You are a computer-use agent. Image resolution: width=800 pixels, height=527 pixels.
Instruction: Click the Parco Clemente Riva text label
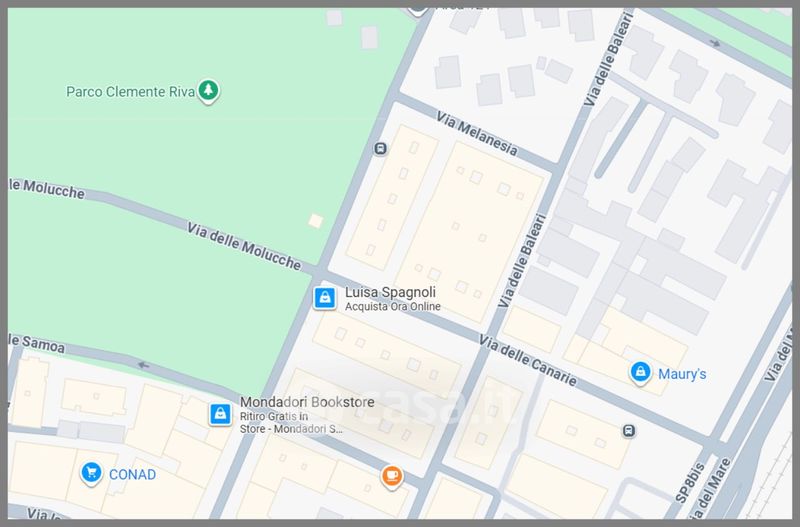[x=130, y=92]
